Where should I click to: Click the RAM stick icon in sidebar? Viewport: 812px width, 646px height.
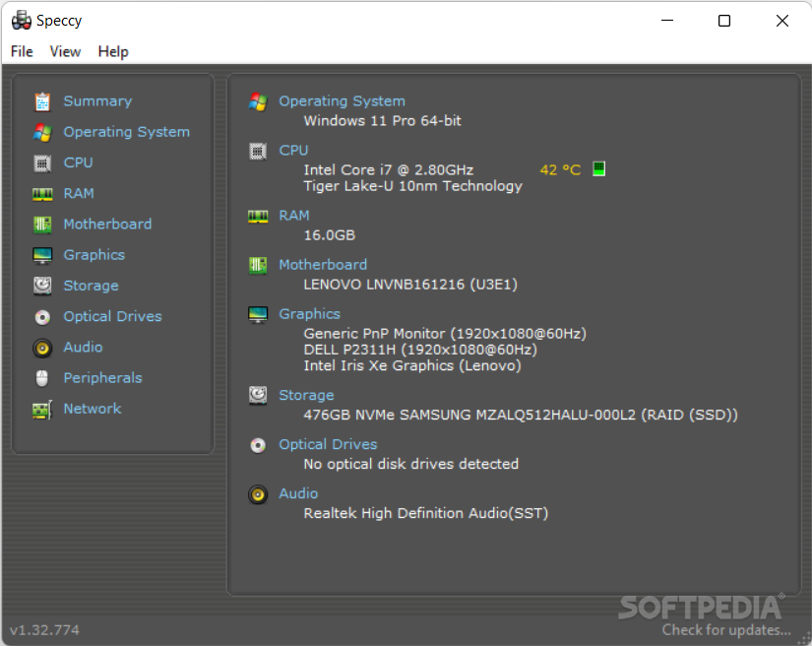tap(42, 194)
